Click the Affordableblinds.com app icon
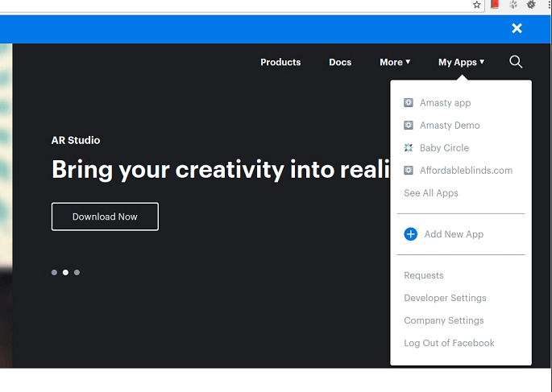The width and height of the screenshot is (552, 392). pos(409,170)
